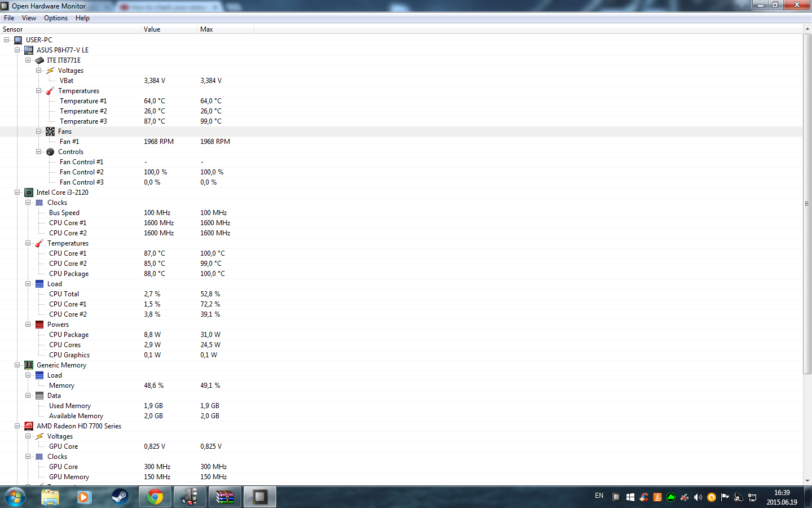
Task: Click the CCleaner tray icon
Action: [x=643, y=497]
